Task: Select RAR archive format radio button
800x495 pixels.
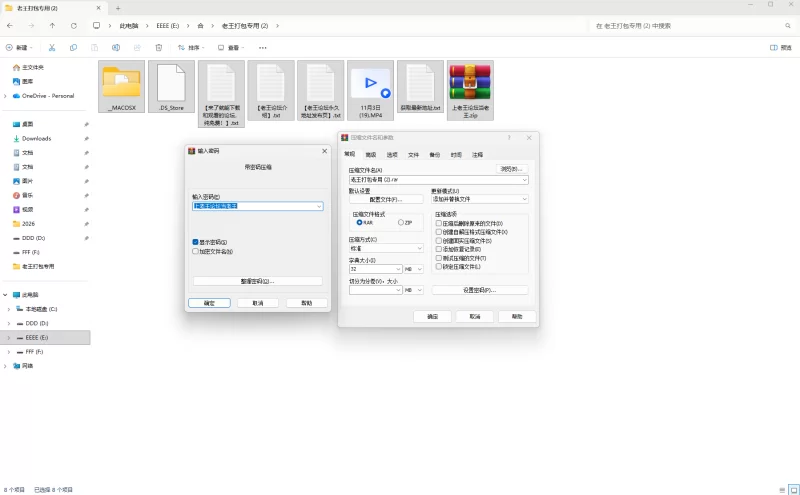Action: click(359, 222)
